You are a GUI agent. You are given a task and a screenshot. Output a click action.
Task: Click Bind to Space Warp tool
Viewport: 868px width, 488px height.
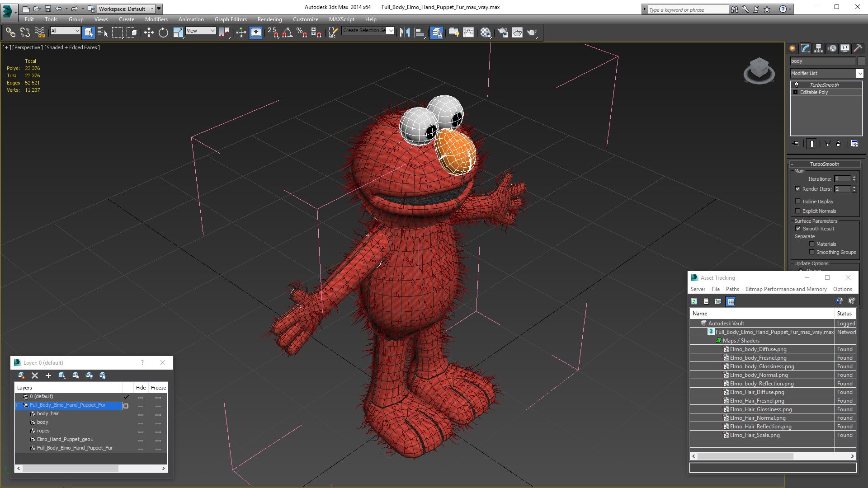point(40,32)
